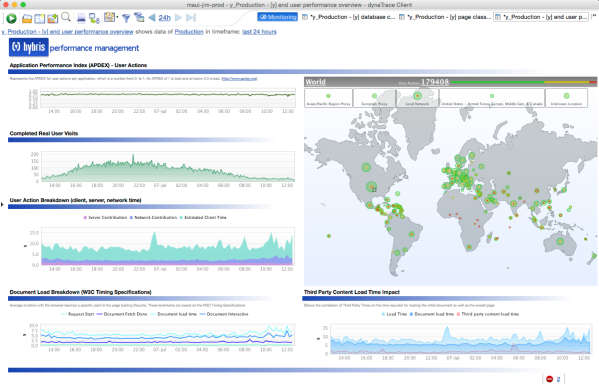Click the magnifying glass search icon

point(66,17)
